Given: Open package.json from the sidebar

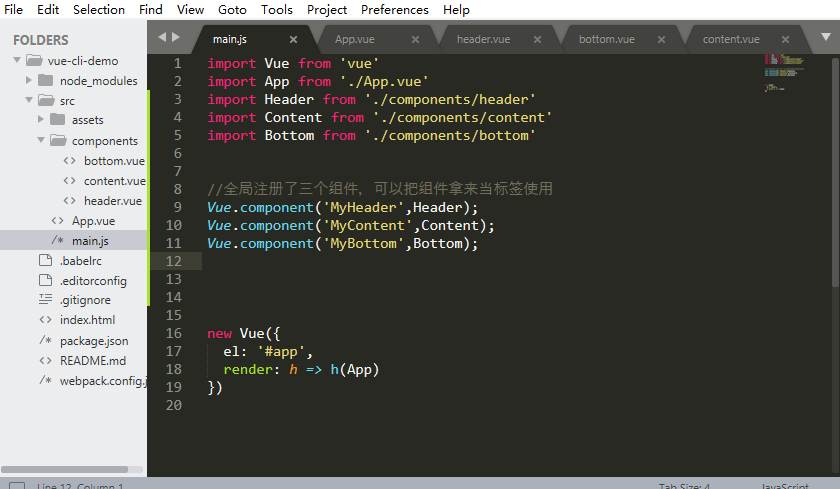Looking at the screenshot, I should [x=94, y=341].
